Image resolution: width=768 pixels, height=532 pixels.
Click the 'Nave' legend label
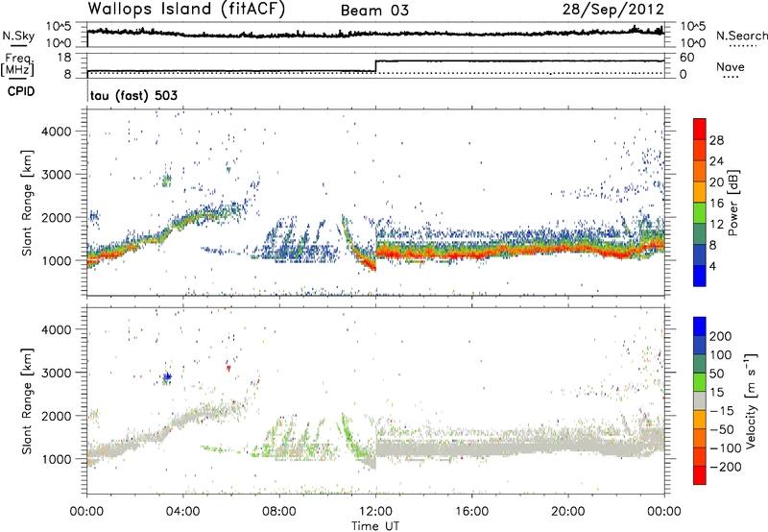(x=731, y=67)
